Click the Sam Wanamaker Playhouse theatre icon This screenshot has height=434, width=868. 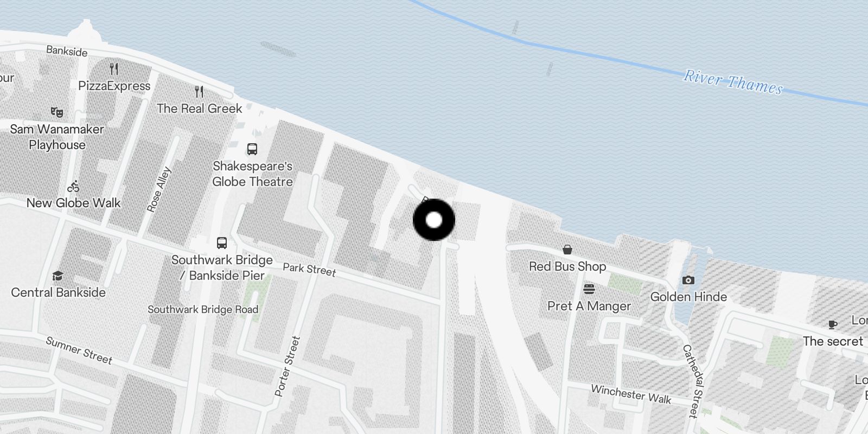pyautogui.click(x=57, y=112)
